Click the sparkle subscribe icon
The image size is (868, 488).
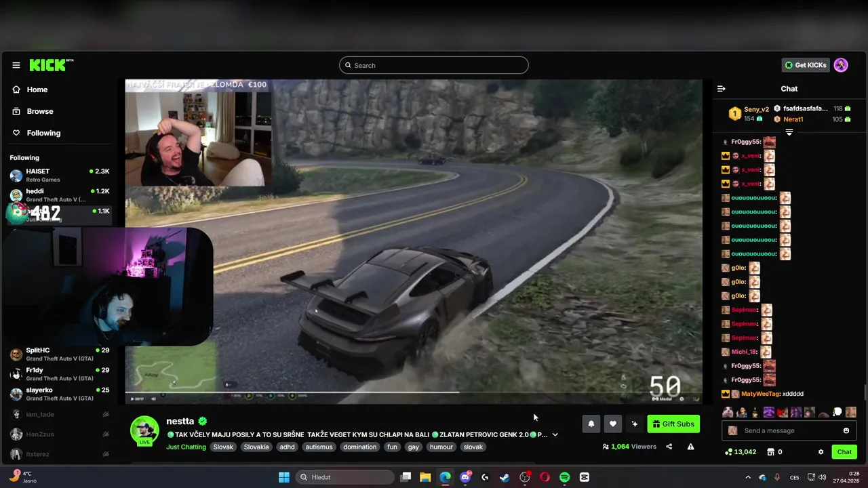click(634, 424)
